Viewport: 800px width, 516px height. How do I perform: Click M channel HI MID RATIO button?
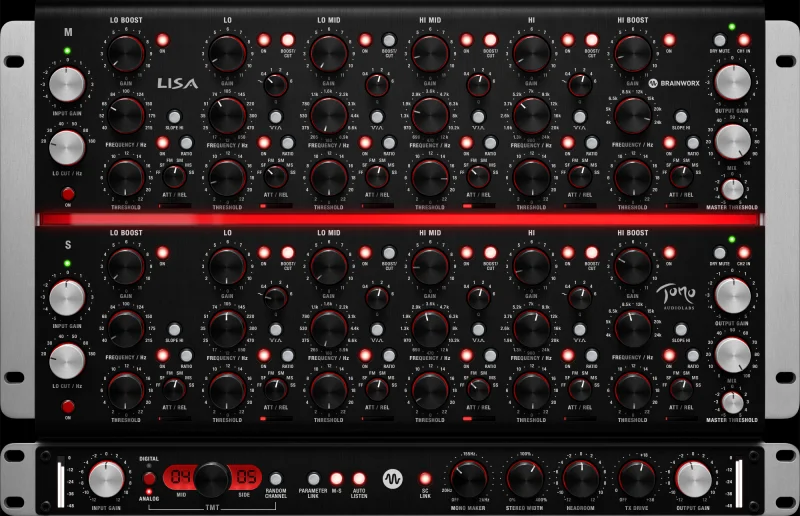click(490, 142)
